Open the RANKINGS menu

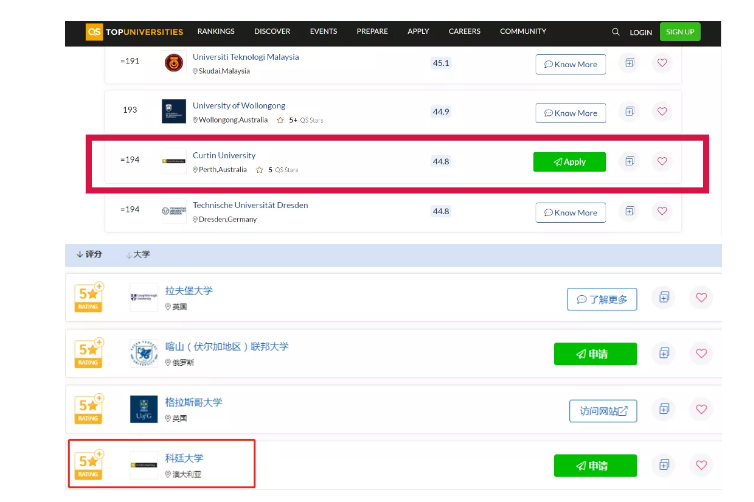pos(216,31)
